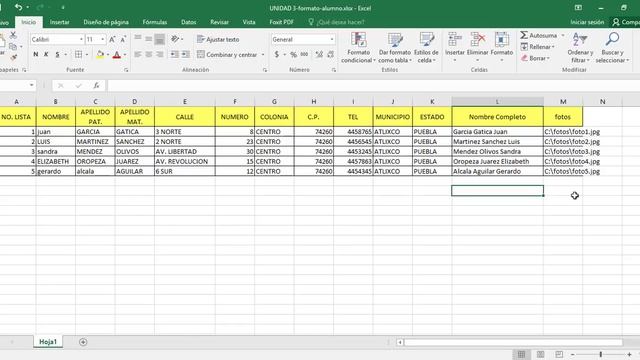Toggle Ajustar texto wrap
The image size is (640, 360).
tap(218, 39)
